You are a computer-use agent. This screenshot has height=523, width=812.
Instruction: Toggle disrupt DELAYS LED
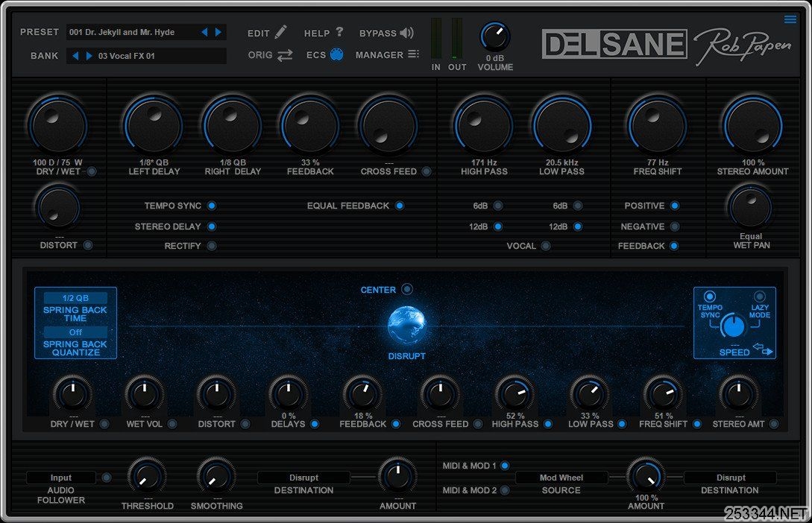(315, 424)
